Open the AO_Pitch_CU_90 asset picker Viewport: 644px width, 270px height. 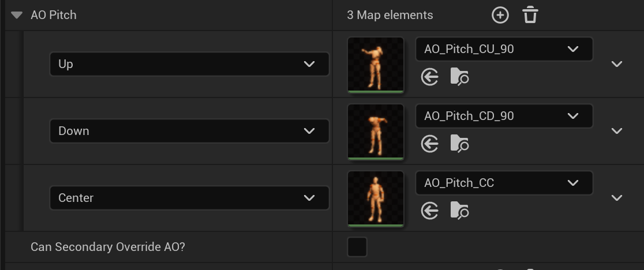(504, 49)
